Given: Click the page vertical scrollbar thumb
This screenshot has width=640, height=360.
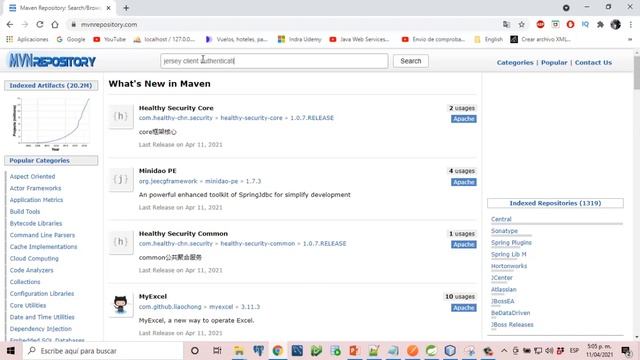Looking at the screenshot, I should pos(636,73).
